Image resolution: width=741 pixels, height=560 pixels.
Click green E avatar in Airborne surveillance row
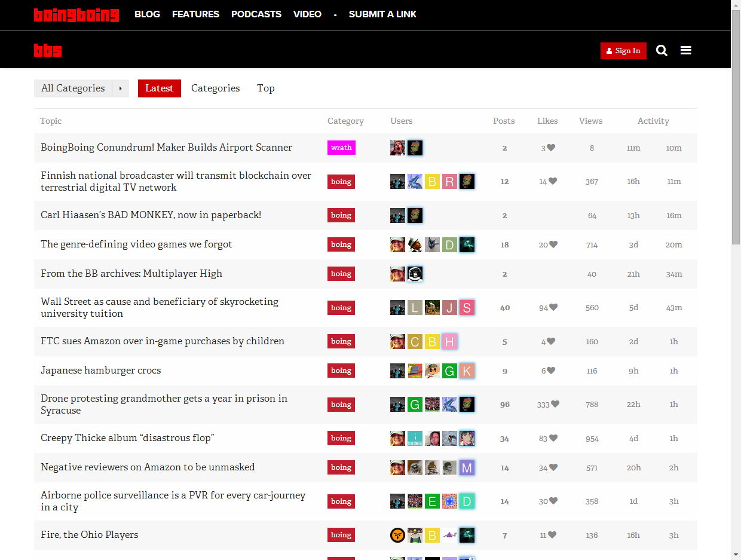click(432, 501)
